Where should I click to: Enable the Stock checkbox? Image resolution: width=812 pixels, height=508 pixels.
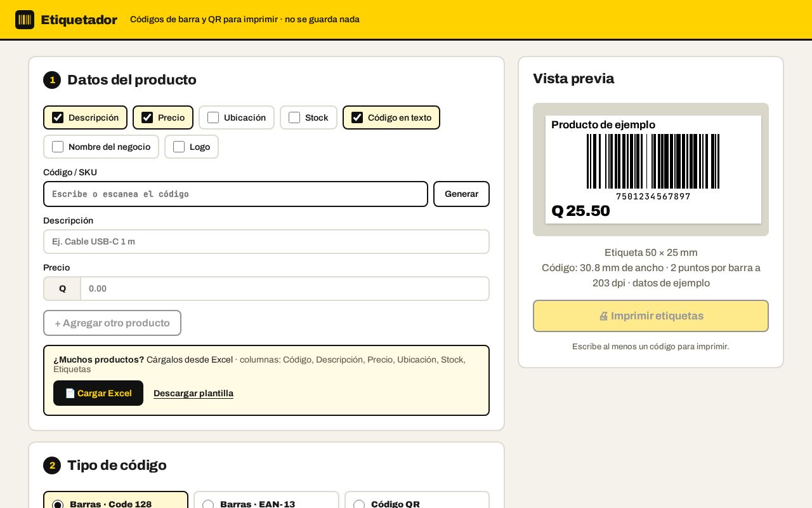(x=294, y=117)
